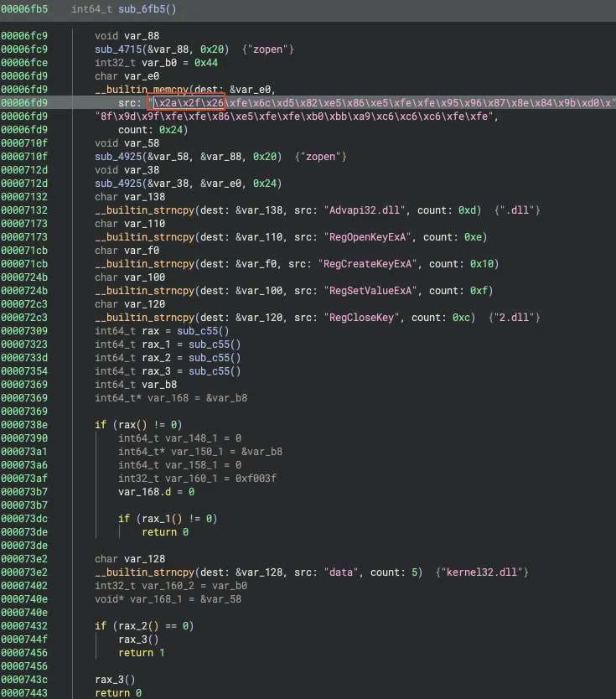Click rax_3() call at address 0000744f
Viewport: 616px width, 699px height.
(138, 639)
